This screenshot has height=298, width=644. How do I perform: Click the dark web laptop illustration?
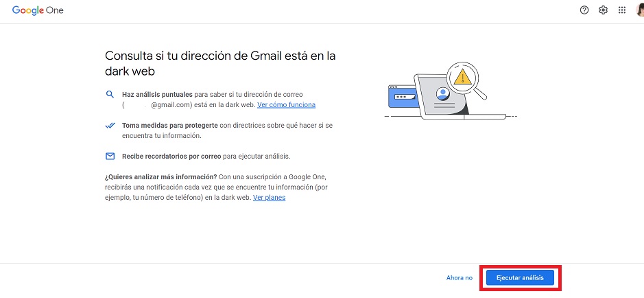point(450,91)
